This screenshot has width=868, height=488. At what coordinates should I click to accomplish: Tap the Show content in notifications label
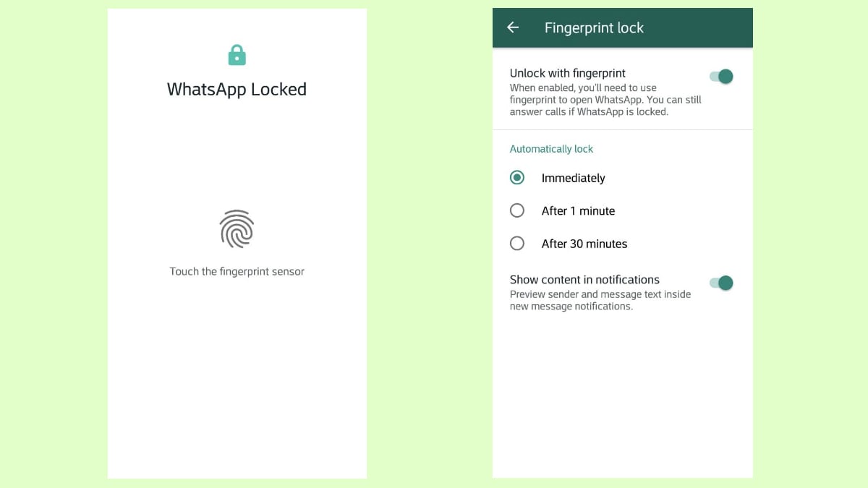coord(584,280)
